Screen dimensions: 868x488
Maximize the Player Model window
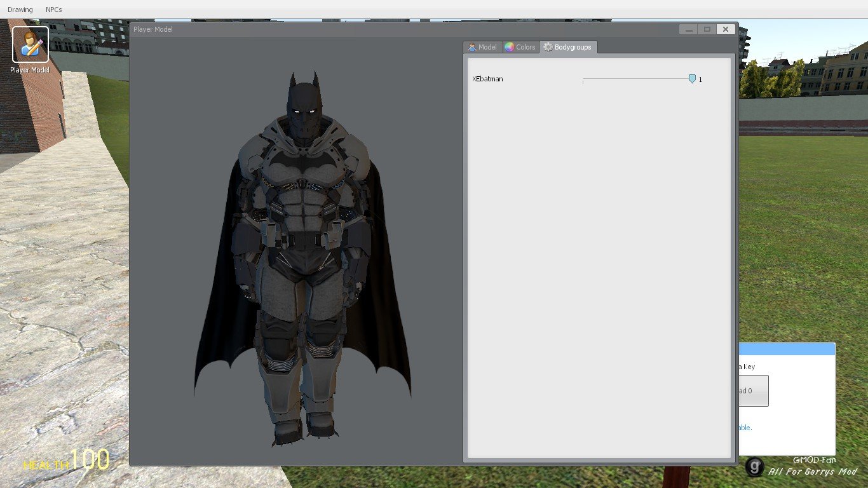[x=707, y=29]
